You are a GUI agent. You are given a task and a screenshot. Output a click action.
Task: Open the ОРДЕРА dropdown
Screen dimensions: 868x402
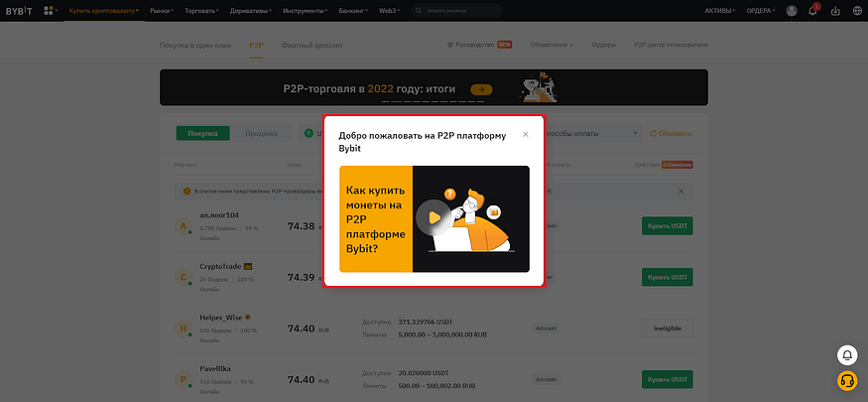761,11
